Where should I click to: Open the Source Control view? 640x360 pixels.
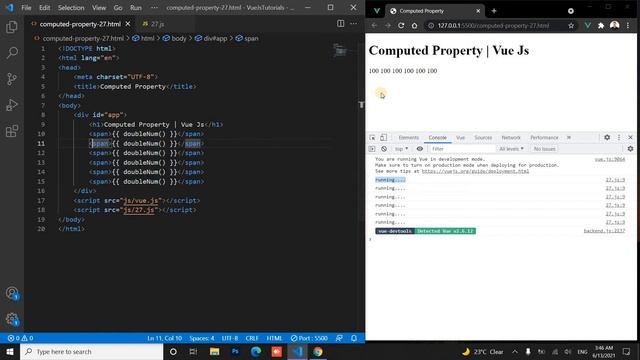pos(12,79)
